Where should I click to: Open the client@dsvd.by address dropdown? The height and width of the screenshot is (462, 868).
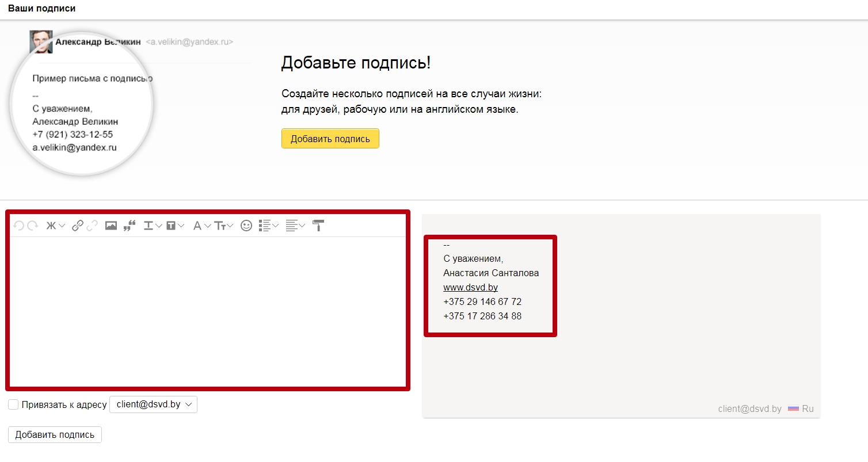coord(154,404)
